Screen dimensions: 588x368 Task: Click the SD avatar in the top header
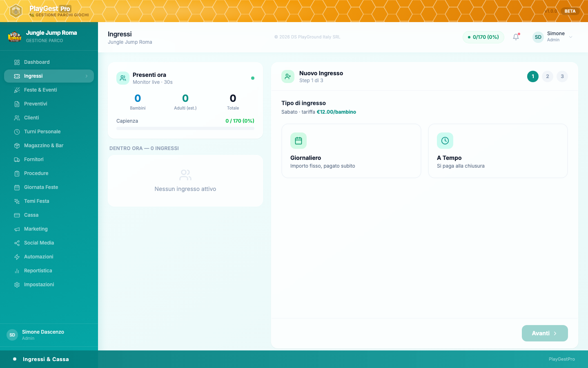(x=538, y=37)
